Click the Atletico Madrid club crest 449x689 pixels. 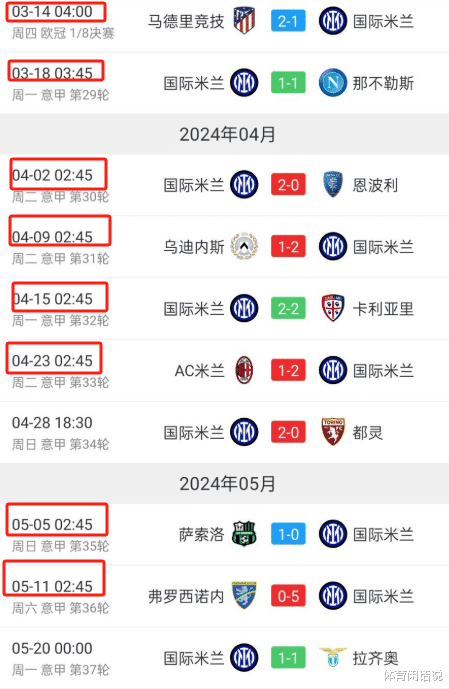(x=244, y=21)
